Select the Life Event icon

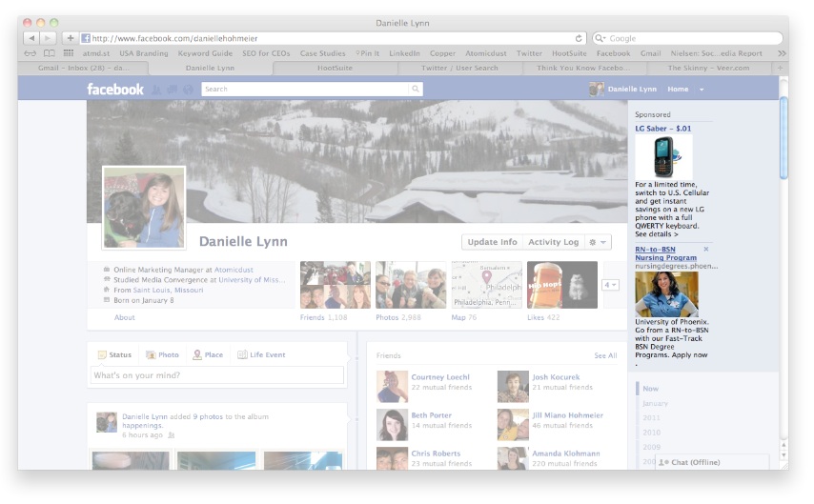click(242, 355)
